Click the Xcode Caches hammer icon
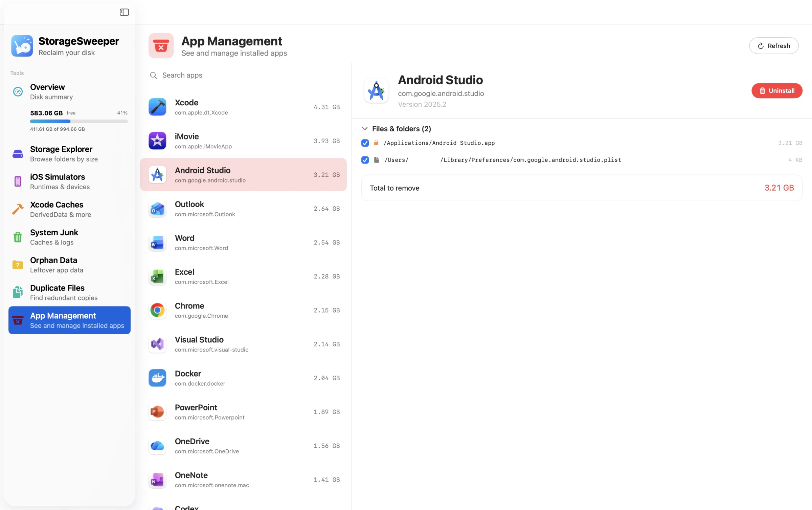 pyautogui.click(x=18, y=209)
